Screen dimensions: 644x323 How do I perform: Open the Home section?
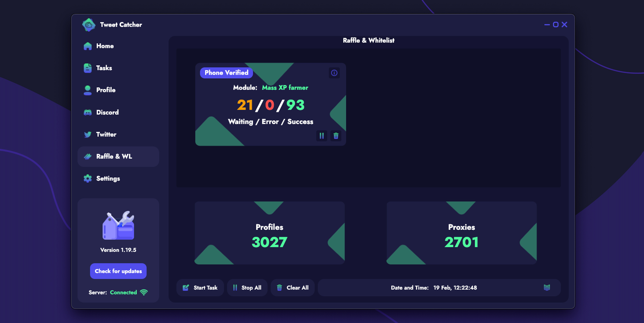coord(118,46)
